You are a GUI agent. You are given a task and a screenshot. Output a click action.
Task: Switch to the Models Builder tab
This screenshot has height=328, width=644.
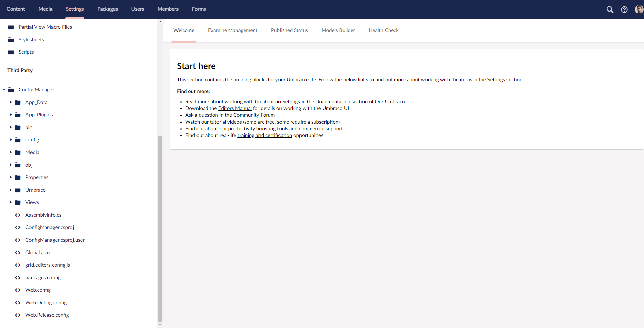tap(338, 30)
